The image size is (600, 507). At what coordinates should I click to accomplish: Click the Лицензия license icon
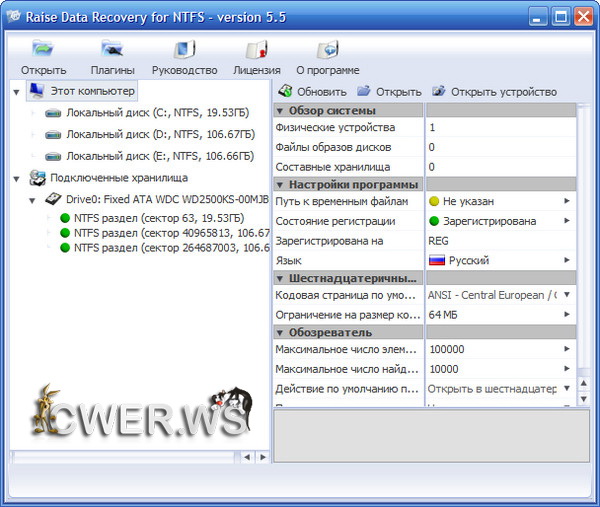[257, 50]
